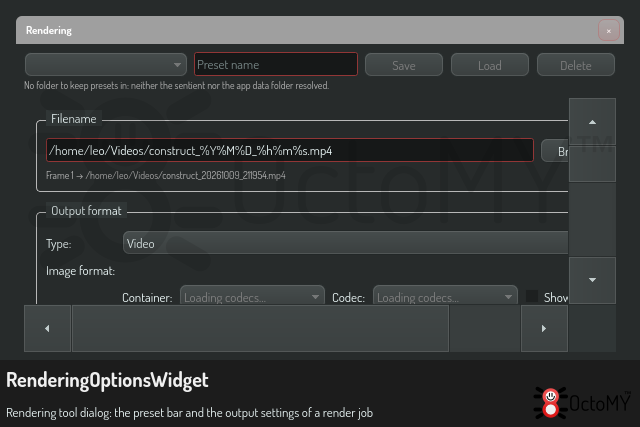The height and width of the screenshot is (427, 640).
Task: Click the horizontal scrollbar right arrow
Action: coord(544,328)
